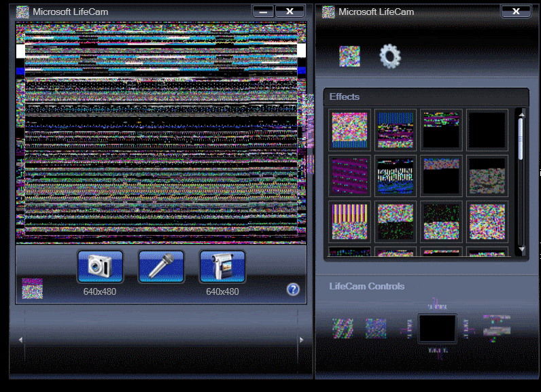Record video with the camcorder button
Screen dimensions: 541x392
click(222, 266)
